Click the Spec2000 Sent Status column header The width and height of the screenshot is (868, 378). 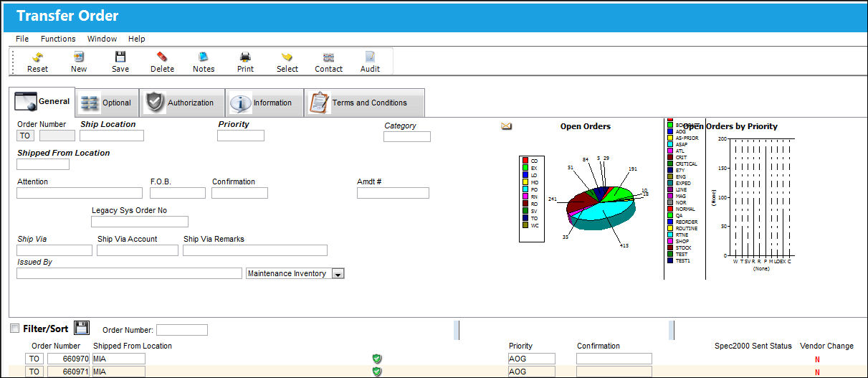point(753,346)
